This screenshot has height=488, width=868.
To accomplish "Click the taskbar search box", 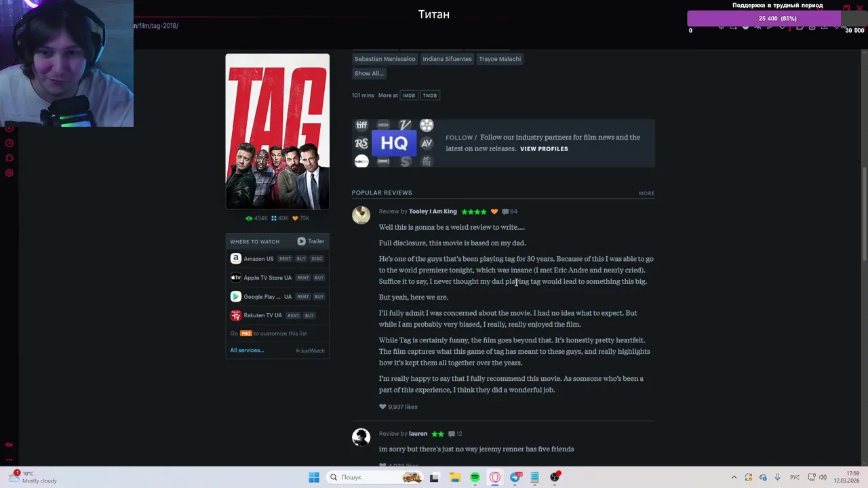I will 374,477.
